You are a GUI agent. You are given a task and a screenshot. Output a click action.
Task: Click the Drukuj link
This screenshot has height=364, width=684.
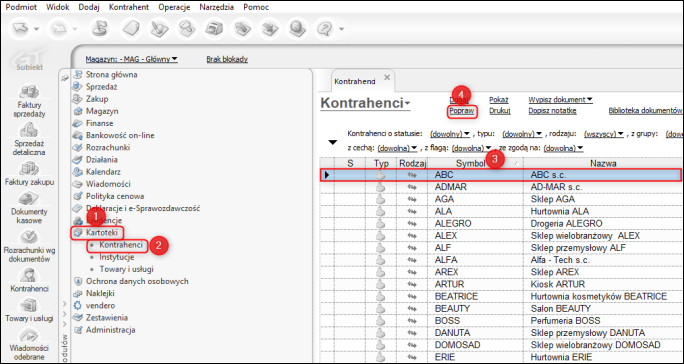(x=500, y=111)
